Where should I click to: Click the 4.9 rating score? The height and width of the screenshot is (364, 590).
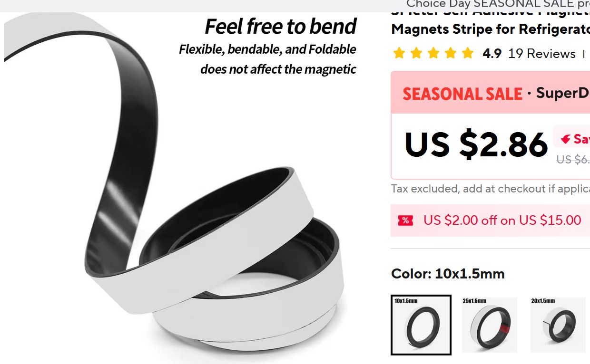pyautogui.click(x=492, y=54)
